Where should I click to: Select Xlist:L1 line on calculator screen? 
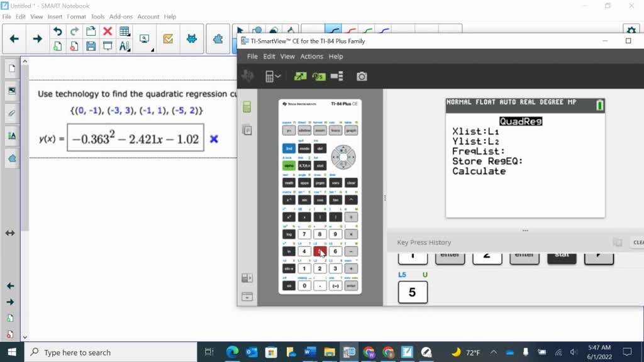475,131
